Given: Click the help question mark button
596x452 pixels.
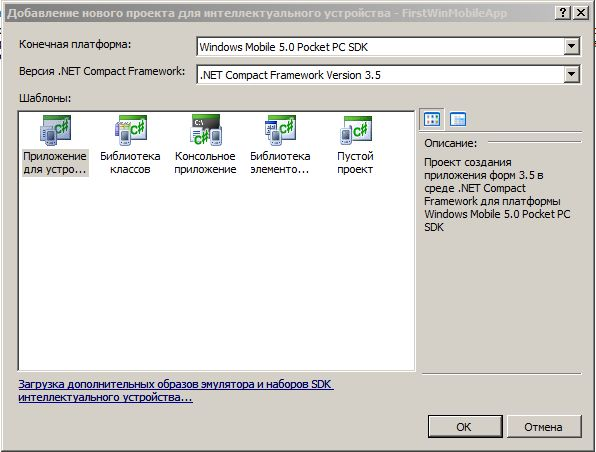Looking at the screenshot, I should point(563,13).
